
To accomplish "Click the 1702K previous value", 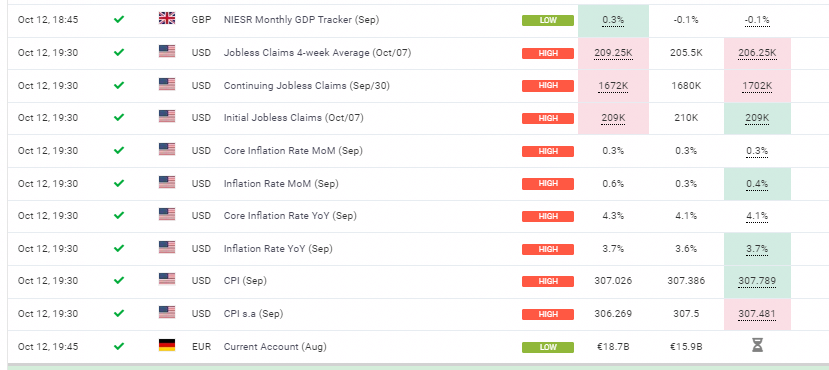I will pyautogui.click(x=757, y=86).
